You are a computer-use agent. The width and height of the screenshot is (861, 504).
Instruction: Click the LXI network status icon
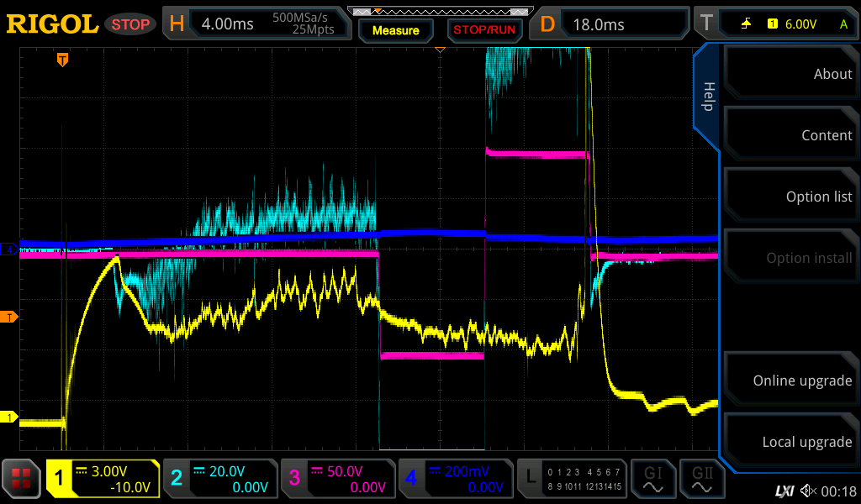click(x=784, y=491)
